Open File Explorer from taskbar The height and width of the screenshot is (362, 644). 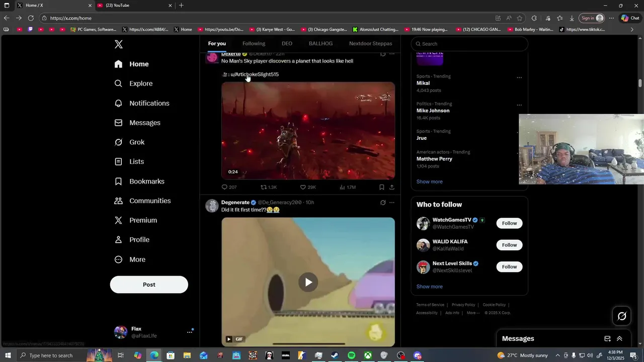[x=187, y=355]
